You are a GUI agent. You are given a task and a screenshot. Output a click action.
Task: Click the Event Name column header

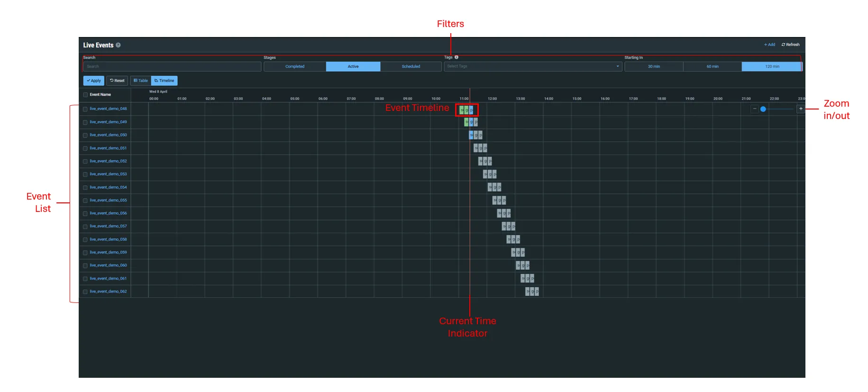click(x=101, y=95)
